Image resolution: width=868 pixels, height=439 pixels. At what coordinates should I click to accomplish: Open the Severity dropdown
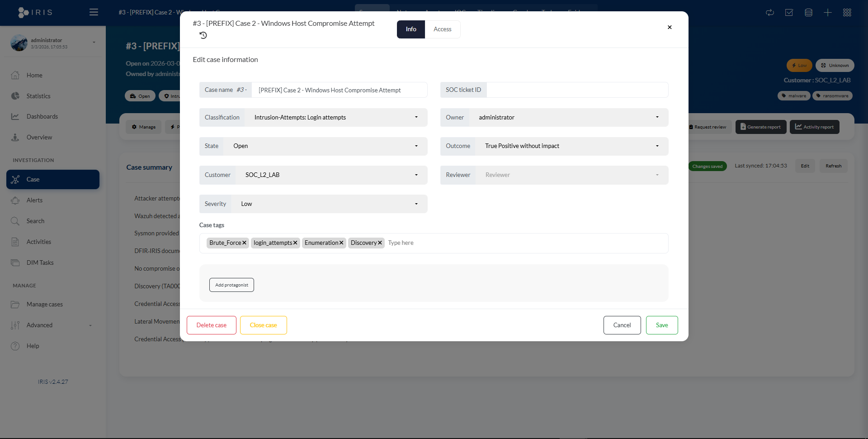point(329,204)
